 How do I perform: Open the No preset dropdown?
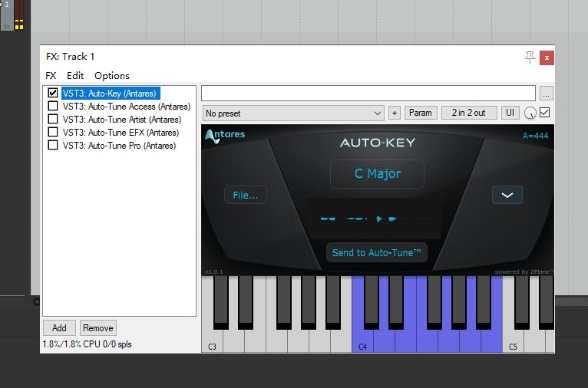pyautogui.click(x=293, y=113)
